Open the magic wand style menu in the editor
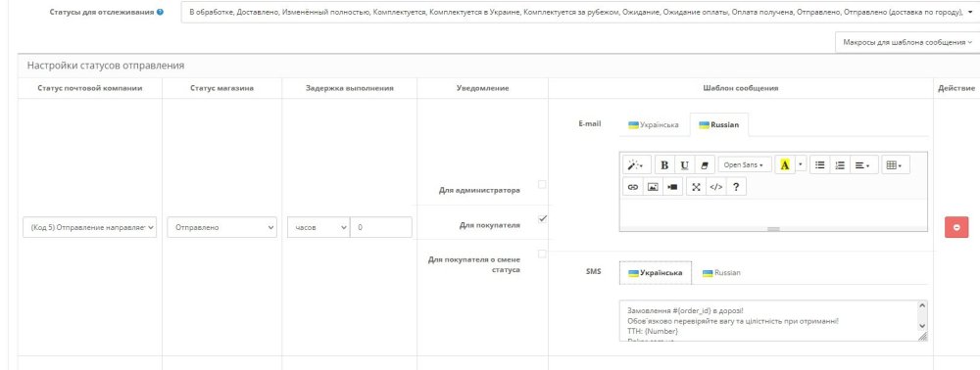Screen dimensions: 980x370 [x=637, y=165]
